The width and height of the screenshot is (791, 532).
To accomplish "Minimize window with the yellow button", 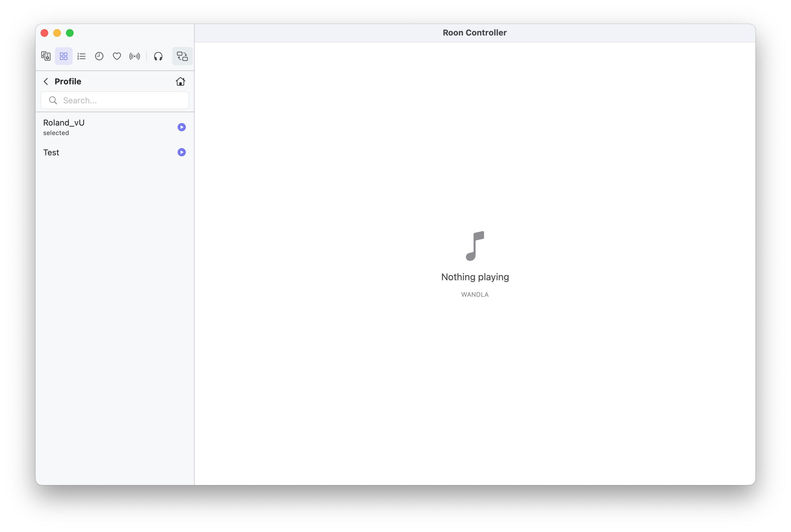I will (x=57, y=33).
